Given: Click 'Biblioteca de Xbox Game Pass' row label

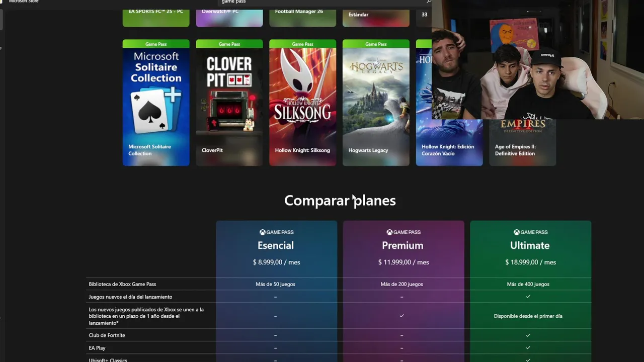Looking at the screenshot, I should pyautogui.click(x=122, y=284).
